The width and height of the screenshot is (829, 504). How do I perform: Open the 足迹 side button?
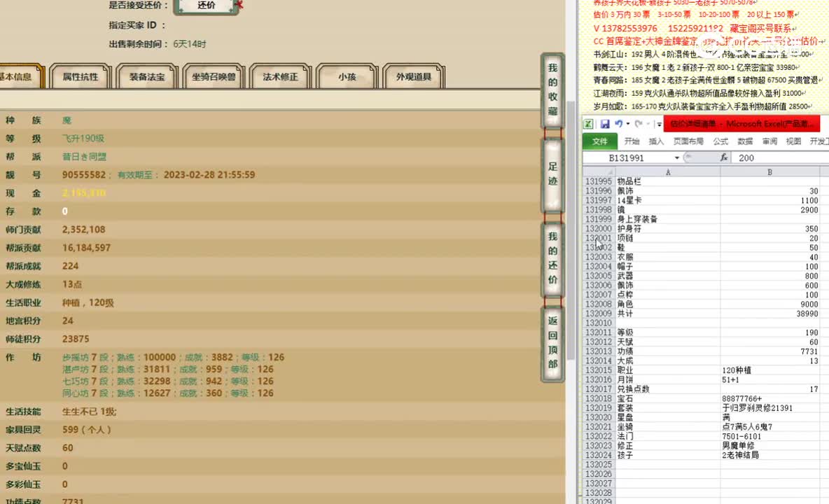(x=552, y=174)
